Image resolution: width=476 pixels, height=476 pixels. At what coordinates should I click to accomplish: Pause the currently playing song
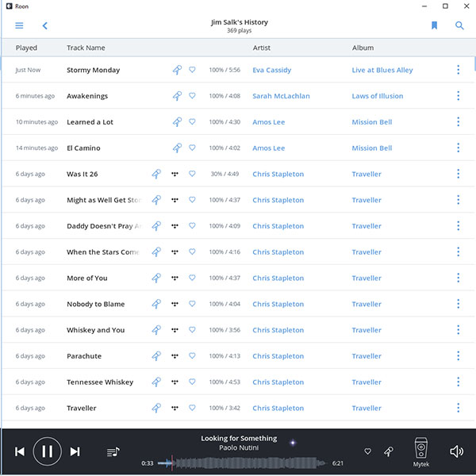pyautogui.click(x=47, y=451)
